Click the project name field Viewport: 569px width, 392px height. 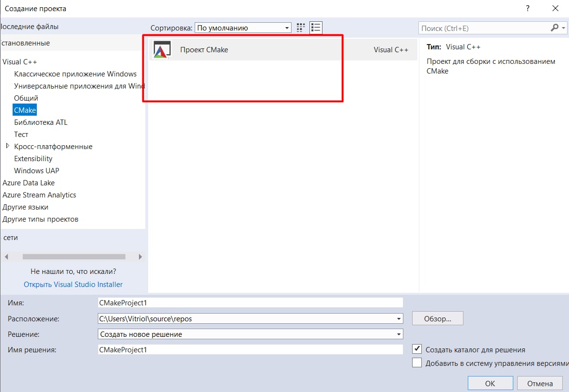tap(250, 302)
